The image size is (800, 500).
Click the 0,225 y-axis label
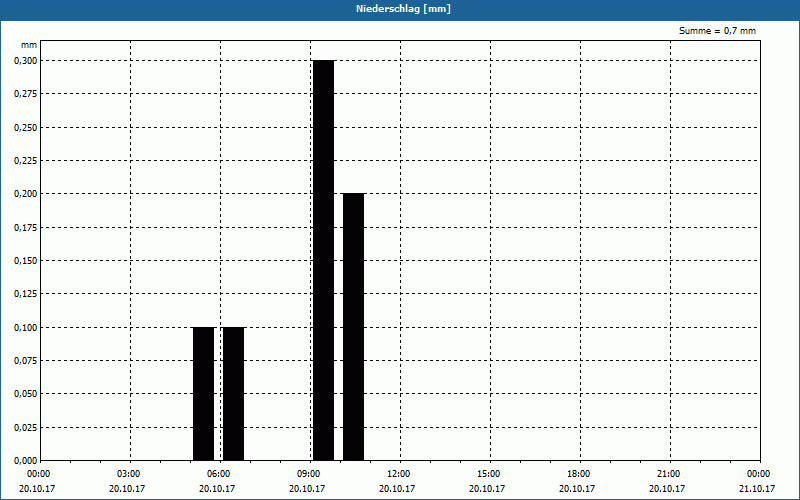coord(26,161)
